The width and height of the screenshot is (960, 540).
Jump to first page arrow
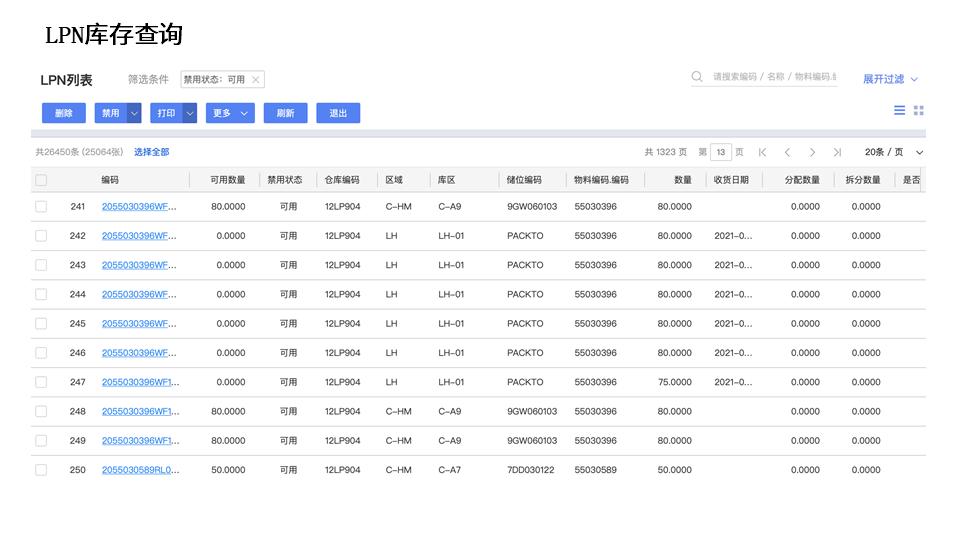tap(763, 152)
